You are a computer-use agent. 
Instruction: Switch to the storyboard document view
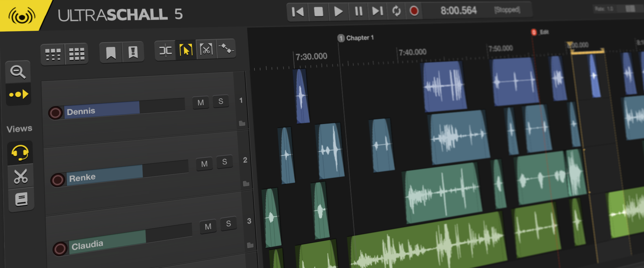(x=21, y=200)
